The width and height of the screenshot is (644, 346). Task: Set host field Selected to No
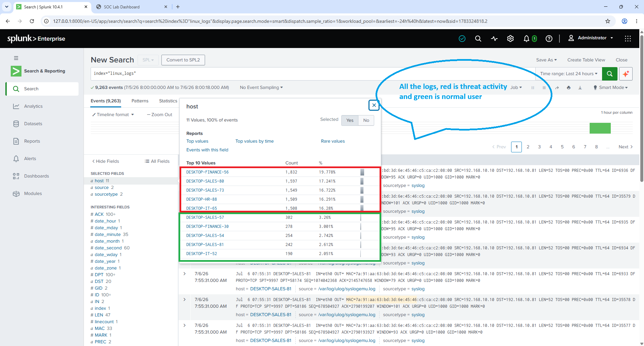[x=366, y=120]
